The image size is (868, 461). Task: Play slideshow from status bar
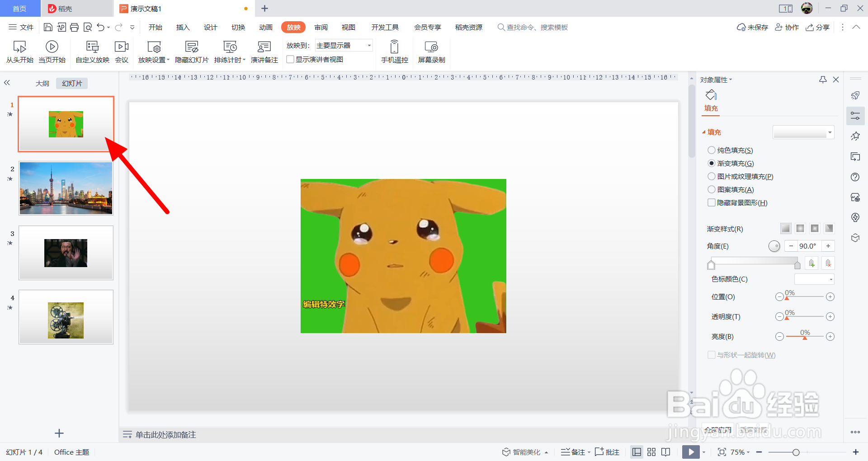tap(691, 452)
